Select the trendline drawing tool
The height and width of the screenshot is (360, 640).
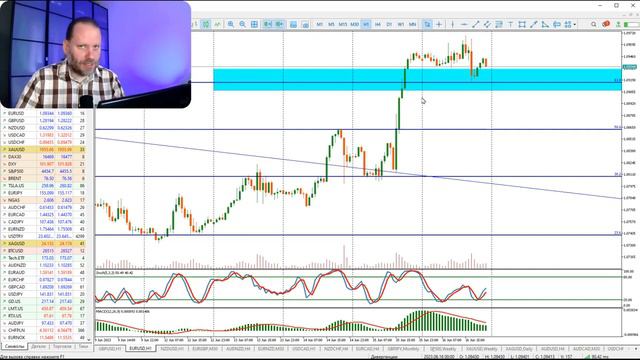pos(476,24)
